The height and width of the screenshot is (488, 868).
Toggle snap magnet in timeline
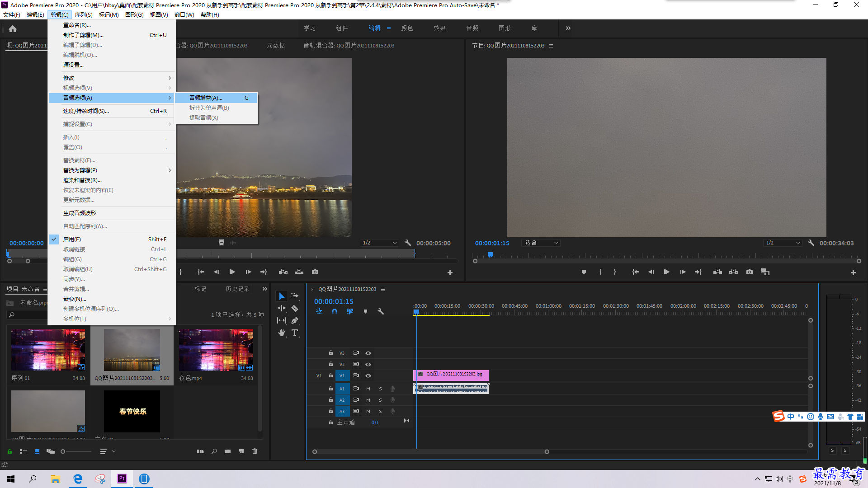pyautogui.click(x=335, y=311)
